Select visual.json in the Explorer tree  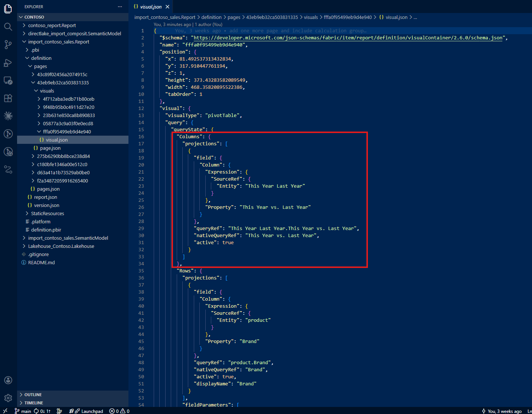click(72, 140)
